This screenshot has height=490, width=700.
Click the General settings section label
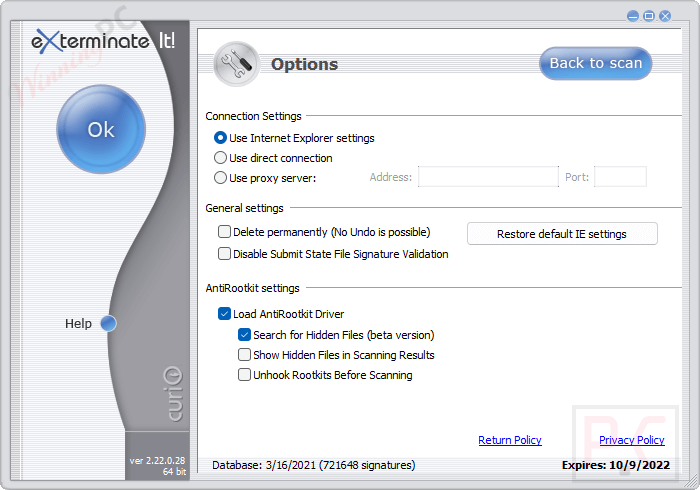(244, 208)
